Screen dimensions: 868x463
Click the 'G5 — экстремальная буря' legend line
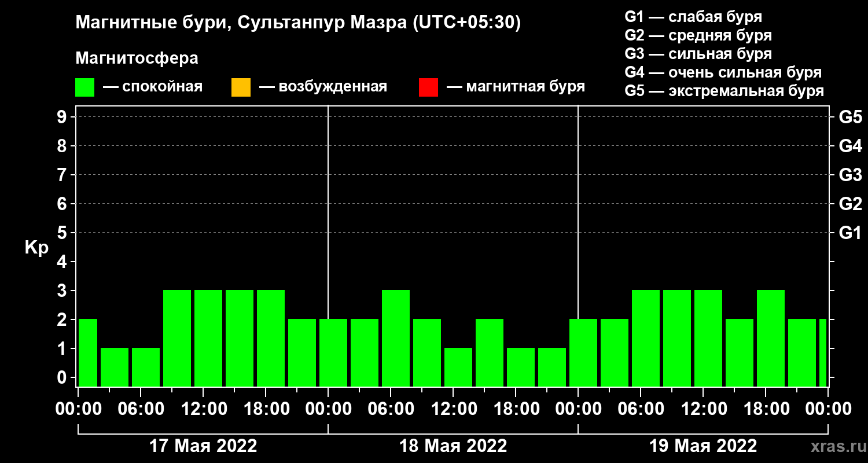coord(724,91)
